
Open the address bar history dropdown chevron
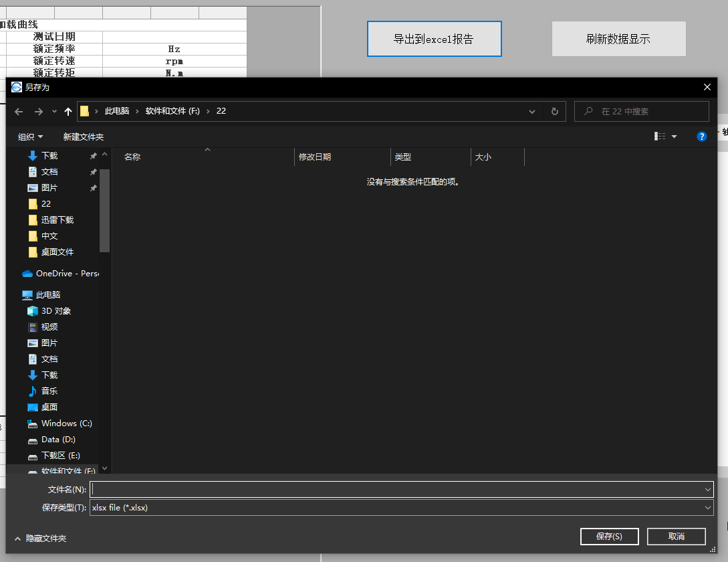click(x=531, y=111)
